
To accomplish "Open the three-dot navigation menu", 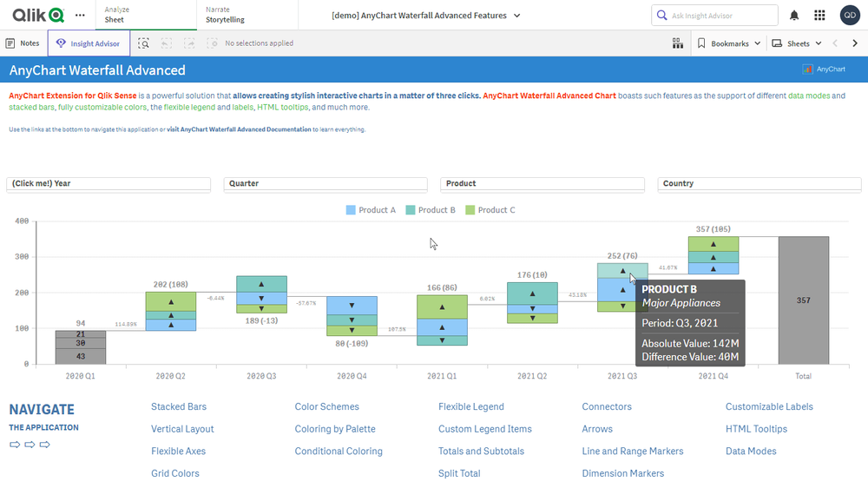I will (x=81, y=16).
